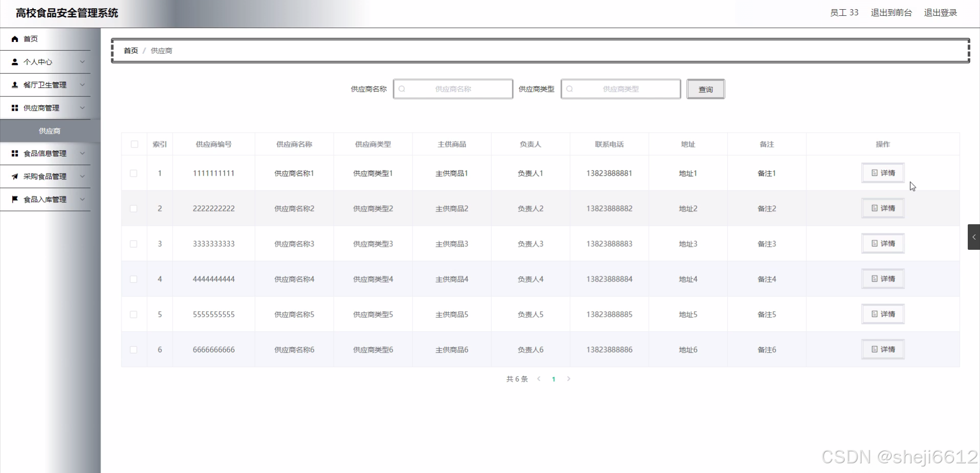Image resolution: width=980 pixels, height=473 pixels.
Task: Click 首页 in the breadcrumb
Action: [131, 51]
